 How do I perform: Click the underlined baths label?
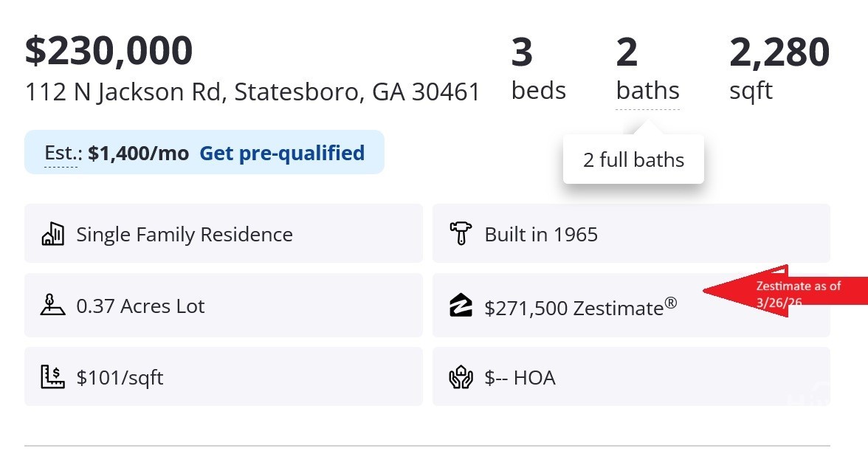pyautogui.click(x=647, y=91)
